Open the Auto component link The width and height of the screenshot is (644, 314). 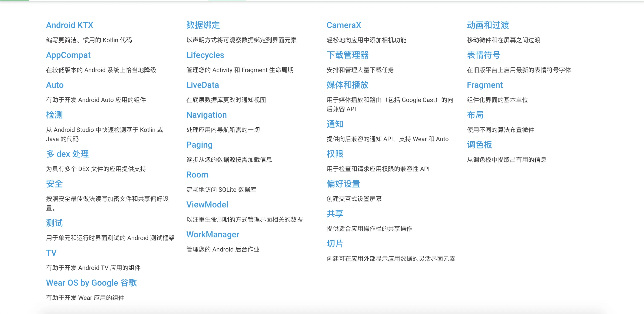click(55, 85)
